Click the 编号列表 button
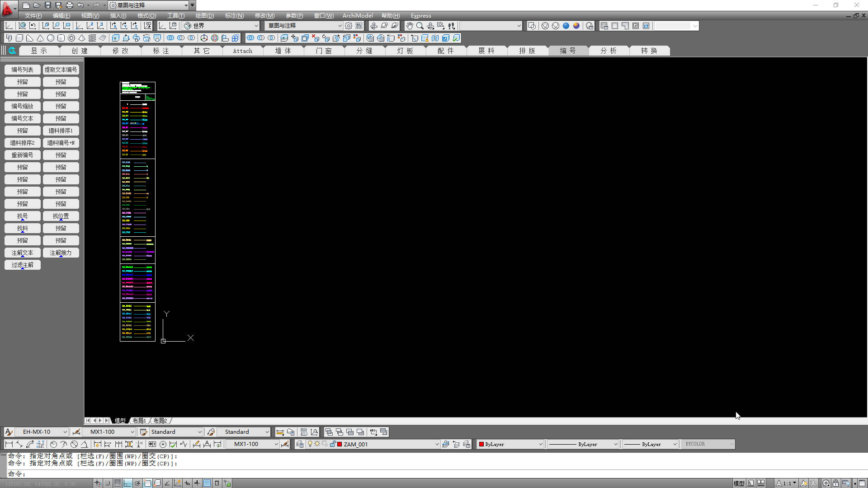The height and width of the screenshot is (488, 868). point(22,70)
